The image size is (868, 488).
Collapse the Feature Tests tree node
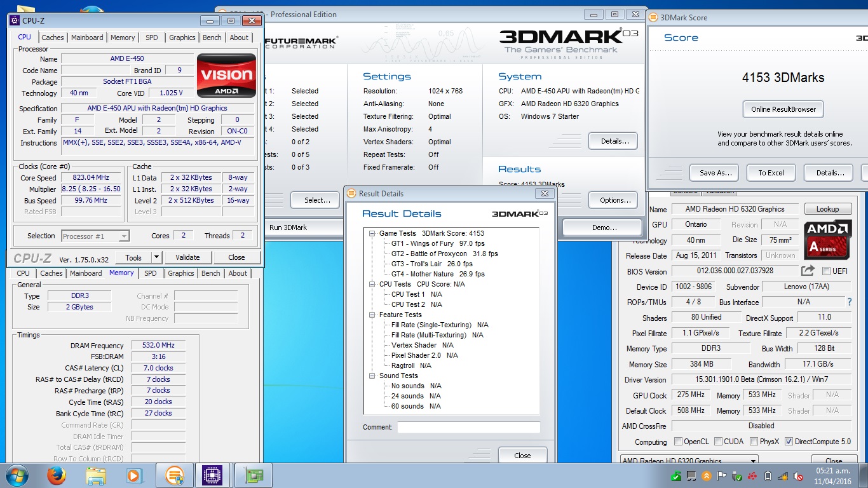click(x=372, y=315)
